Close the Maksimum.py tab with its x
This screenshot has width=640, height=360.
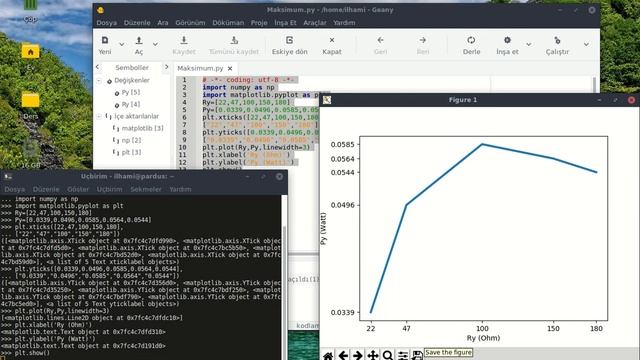(230, 69)
